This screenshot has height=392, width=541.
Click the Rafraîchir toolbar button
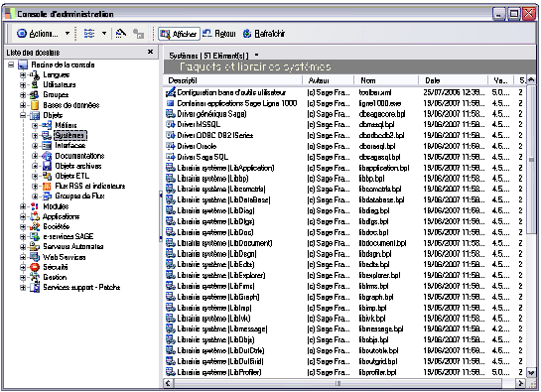264,34
